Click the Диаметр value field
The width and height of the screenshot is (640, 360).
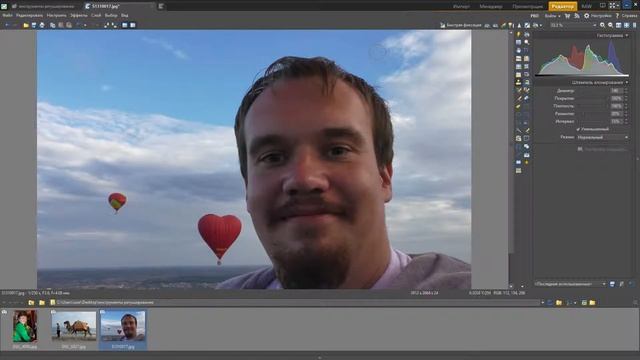(x=616, y=91)
